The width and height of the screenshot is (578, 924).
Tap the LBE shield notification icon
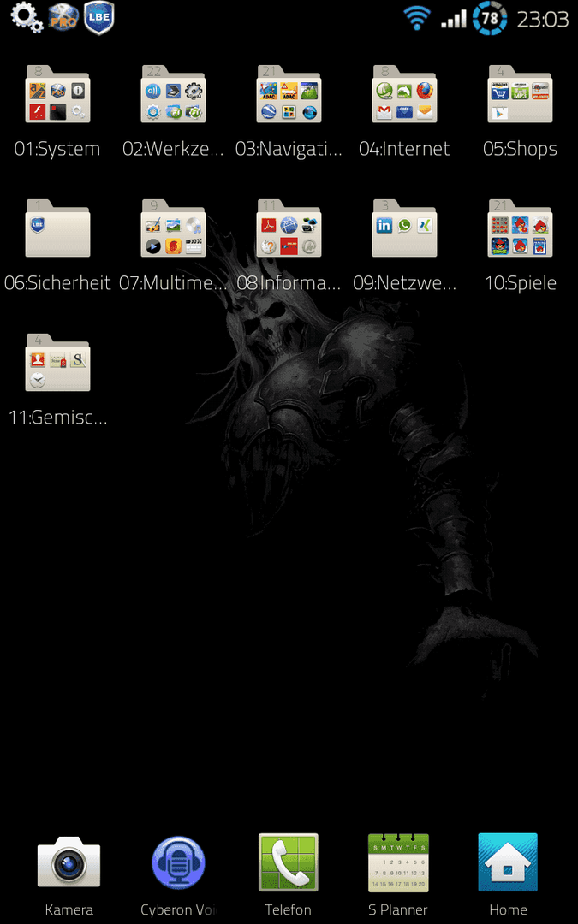(99, 18)
